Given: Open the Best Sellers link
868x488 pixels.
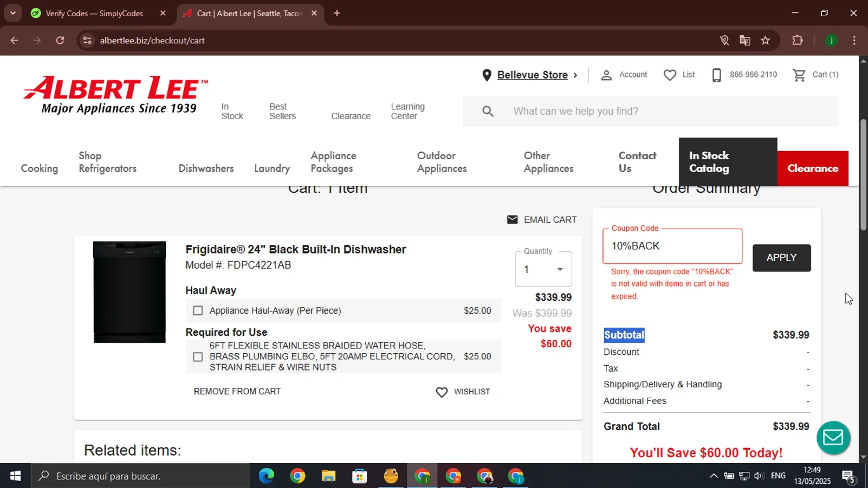Looking at the screenshot, I should pos(282,111).
